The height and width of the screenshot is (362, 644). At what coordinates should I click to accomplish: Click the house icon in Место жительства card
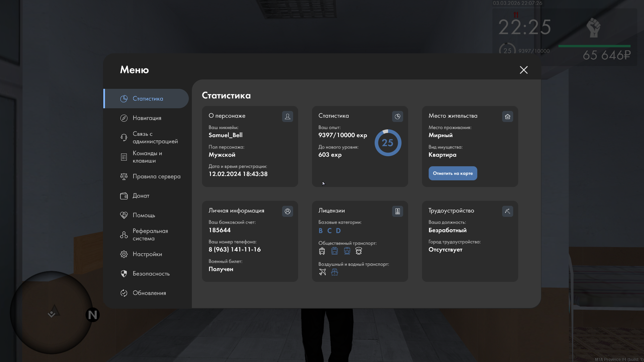point(507,117)
